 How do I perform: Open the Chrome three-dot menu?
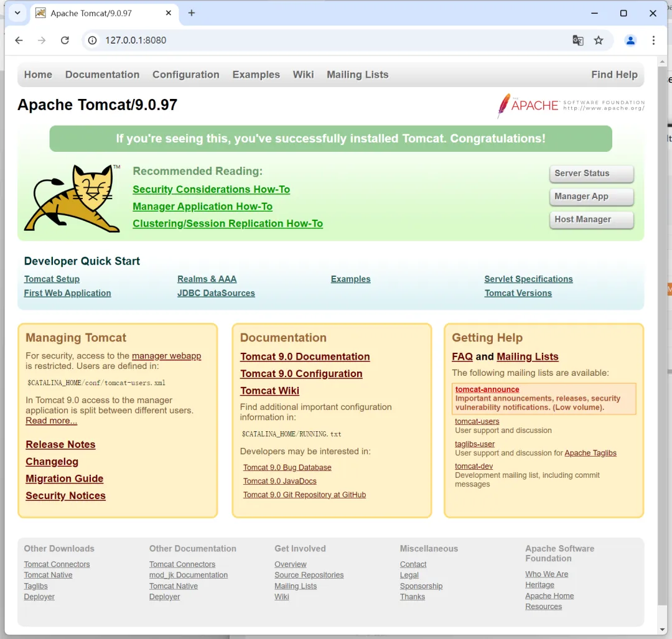point(653,40)
